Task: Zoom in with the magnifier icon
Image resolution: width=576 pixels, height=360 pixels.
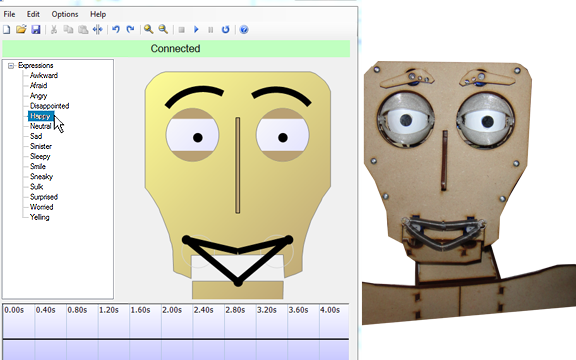Action: pyautogui.click(x=148, y=29)
